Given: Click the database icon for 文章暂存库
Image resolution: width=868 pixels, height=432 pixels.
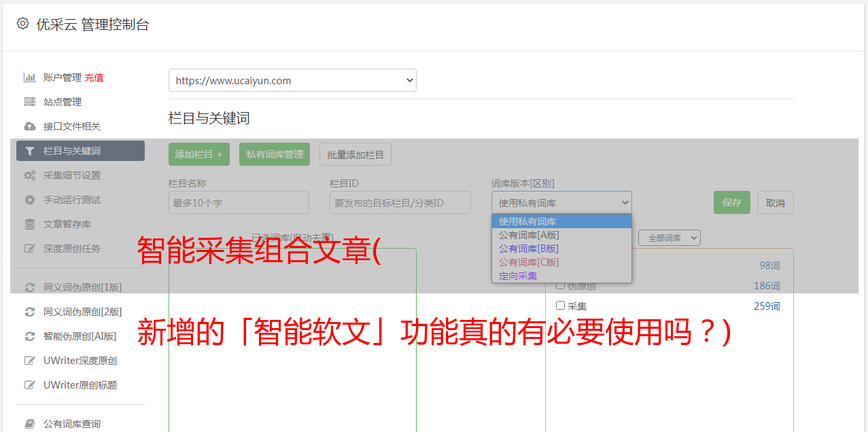Looking at the screenshot, I should click(29, 224).
